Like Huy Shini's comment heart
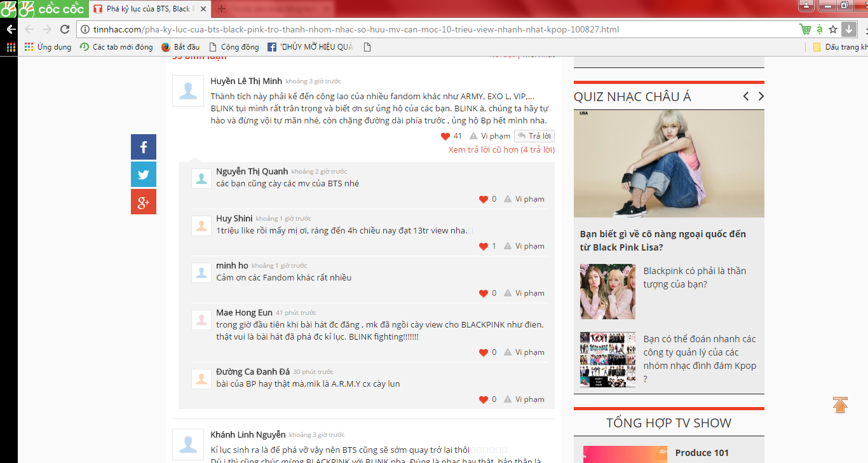 point(484,246)
